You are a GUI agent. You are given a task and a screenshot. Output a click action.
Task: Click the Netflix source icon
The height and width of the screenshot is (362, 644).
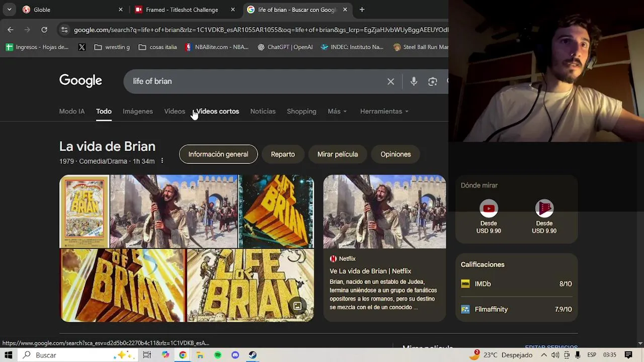[x=333, y=258]
